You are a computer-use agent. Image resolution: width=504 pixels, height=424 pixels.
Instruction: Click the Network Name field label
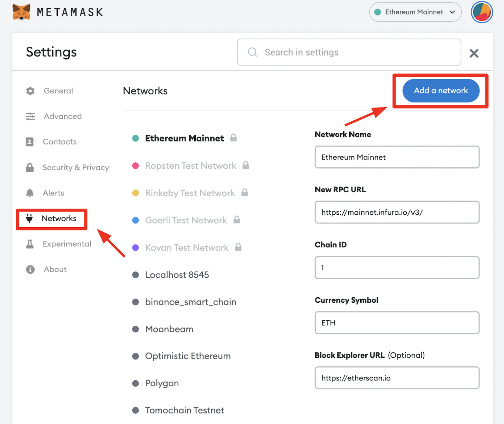(x=343, y=135)
